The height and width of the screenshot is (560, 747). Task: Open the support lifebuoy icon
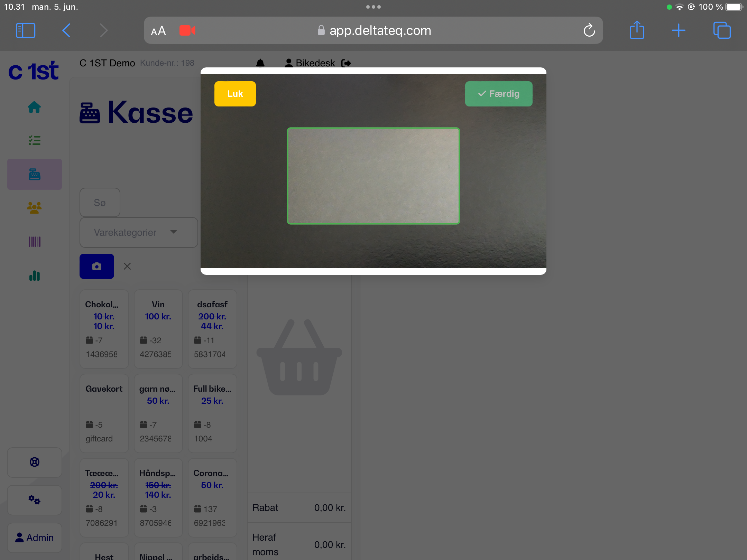[x=34, y=462]
